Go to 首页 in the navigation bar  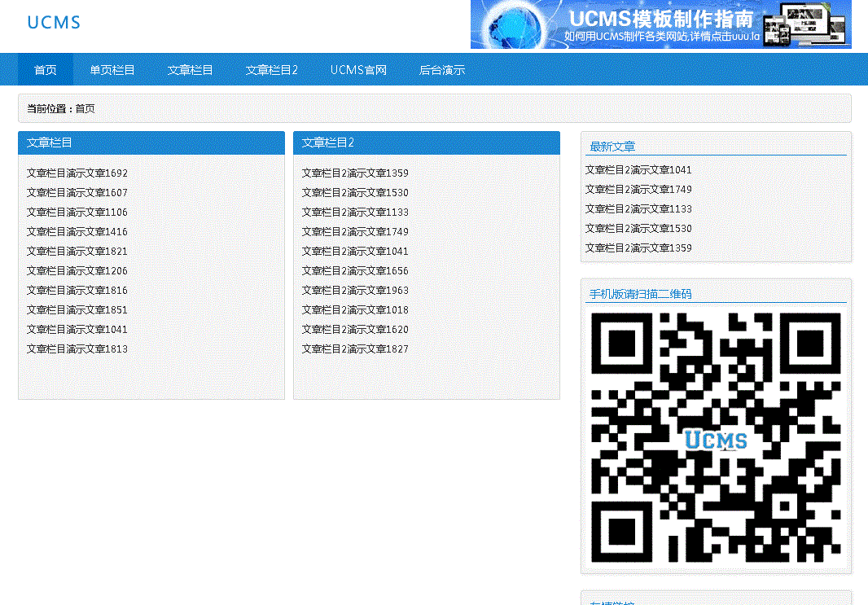coord(46,70)
